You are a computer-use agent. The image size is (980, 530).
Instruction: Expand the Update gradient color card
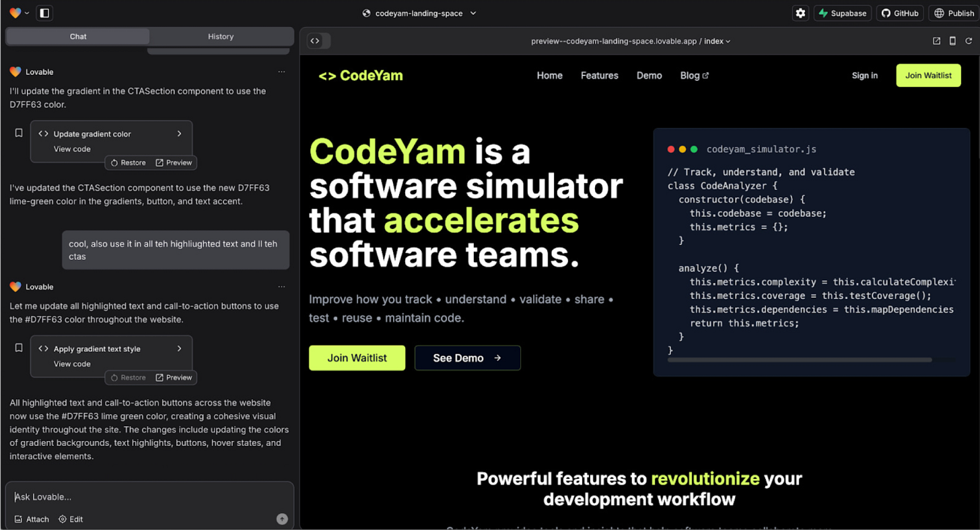(x=179, y=134)
